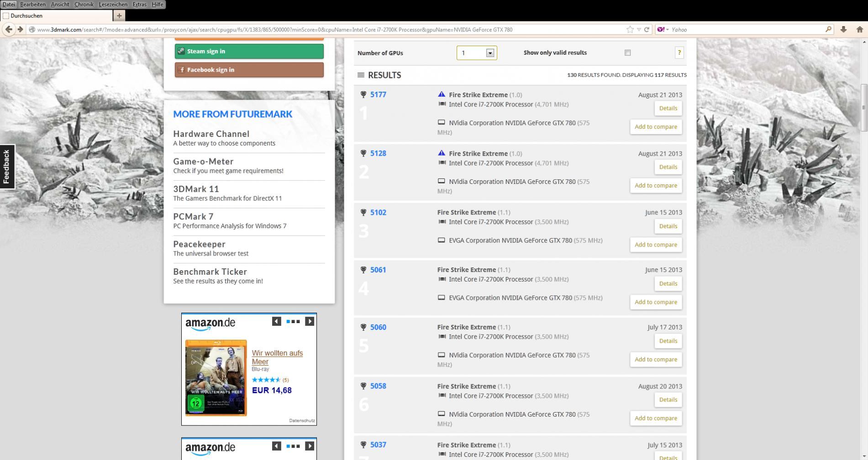868x460 pixels.
Task: Click the Facebook sign in button
Action: tap(249, 70)
